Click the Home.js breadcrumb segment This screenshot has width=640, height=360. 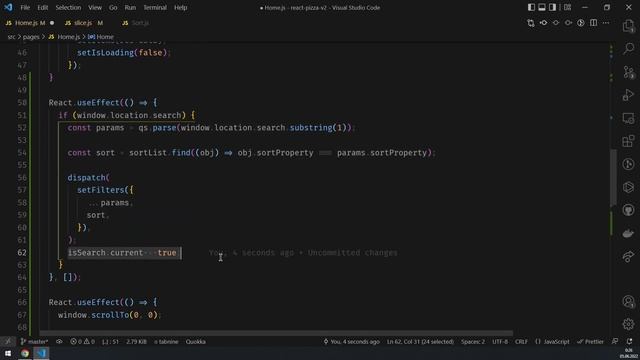point(64,37)
